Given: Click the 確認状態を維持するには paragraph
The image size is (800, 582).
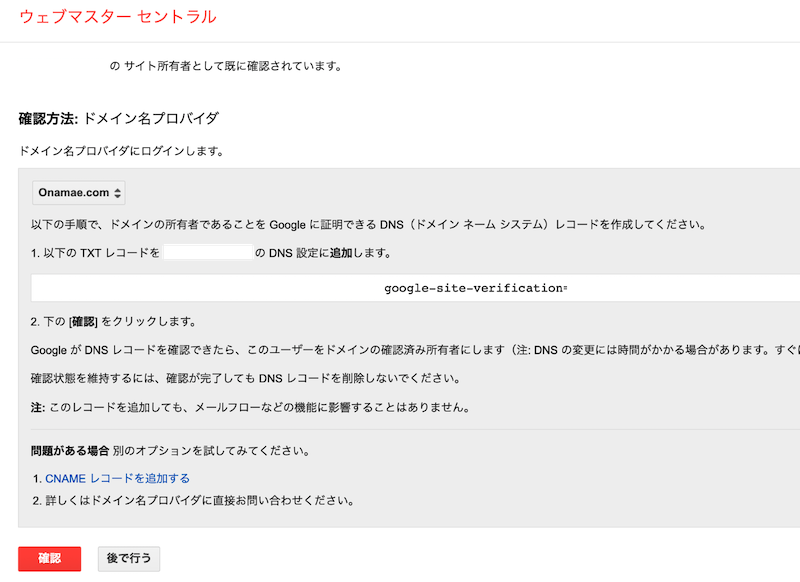Looking at the screenshot, I should click(246, 379).
